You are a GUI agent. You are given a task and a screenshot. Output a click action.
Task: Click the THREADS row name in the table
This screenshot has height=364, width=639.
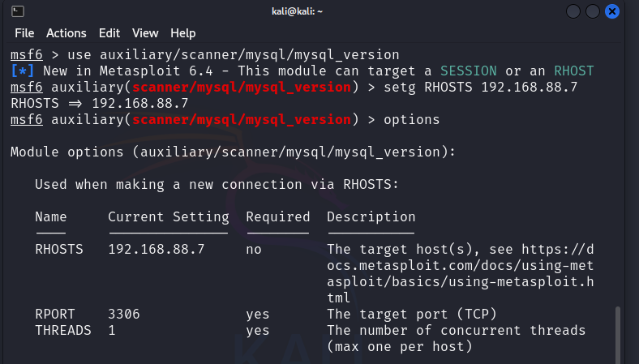click(x=63, y=330)
